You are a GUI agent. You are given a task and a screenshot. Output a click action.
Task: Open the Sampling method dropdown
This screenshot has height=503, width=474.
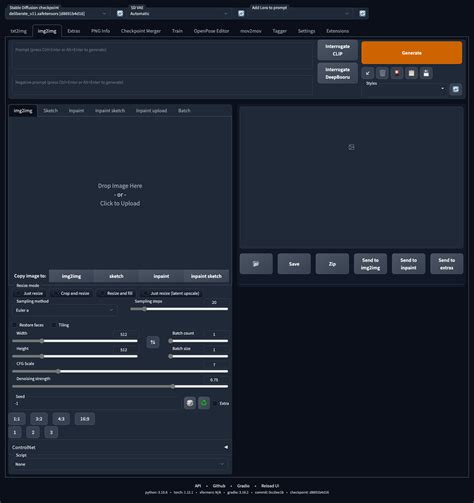click(x=65, y=310)
